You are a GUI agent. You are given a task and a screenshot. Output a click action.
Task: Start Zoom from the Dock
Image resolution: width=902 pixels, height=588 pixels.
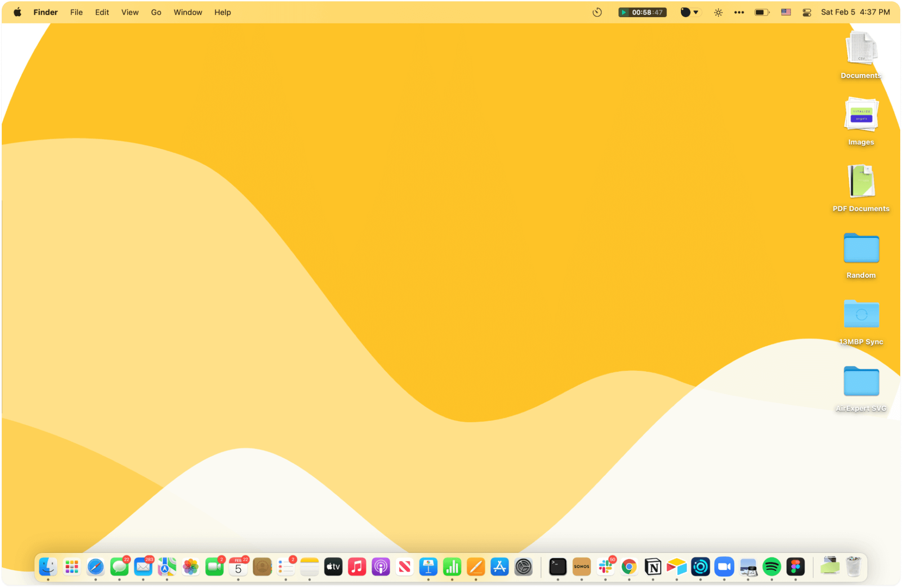[724, 567]
